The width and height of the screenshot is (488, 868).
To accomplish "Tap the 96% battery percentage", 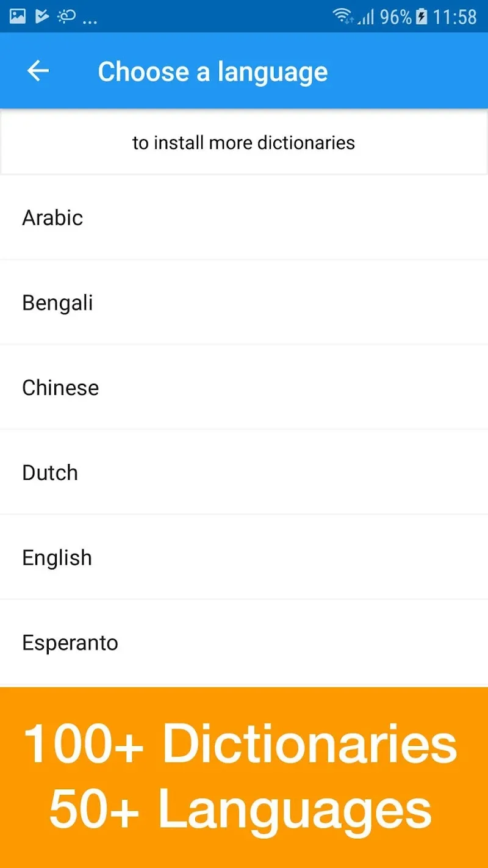I will point(395,17).
